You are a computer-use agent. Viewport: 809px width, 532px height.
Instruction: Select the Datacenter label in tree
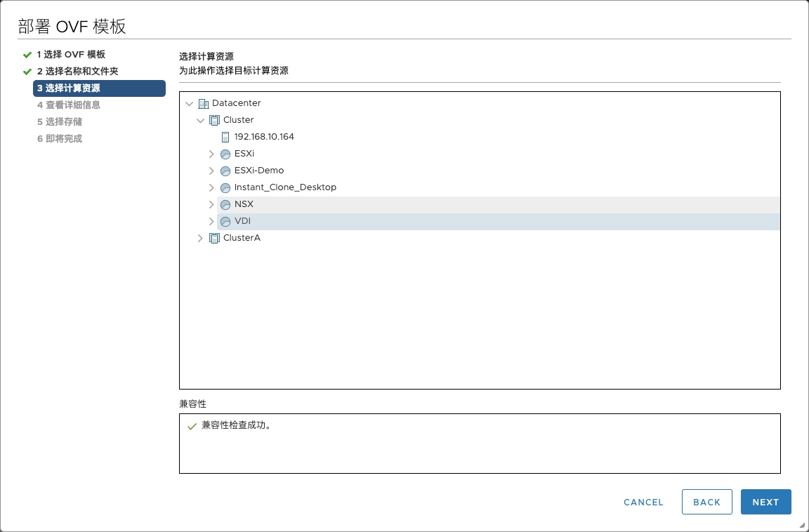(236, 103)
